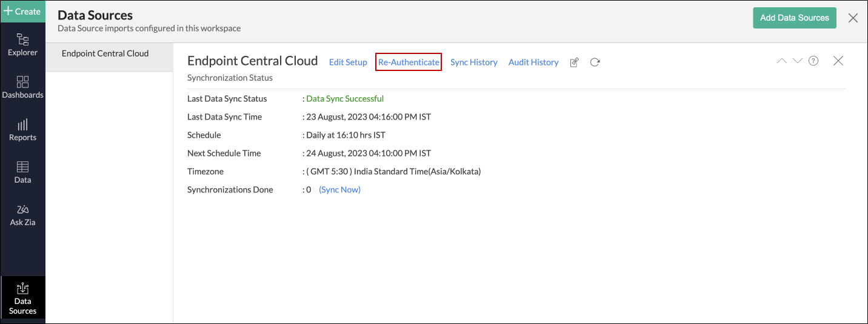This screenshot has width=868, height=324.
Task: Click the rename pencil icon
Action: click(575, 62)
